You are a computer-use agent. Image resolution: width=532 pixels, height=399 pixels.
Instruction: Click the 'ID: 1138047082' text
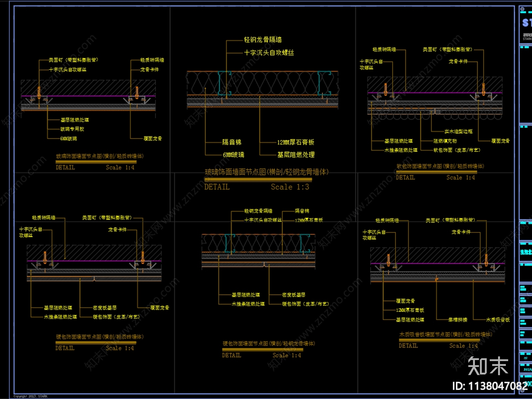click(490, 386)
